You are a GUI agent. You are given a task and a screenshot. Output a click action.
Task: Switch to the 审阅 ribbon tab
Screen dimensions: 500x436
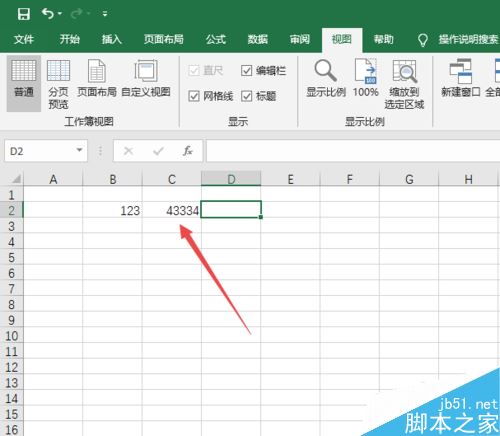(x=300, y=39)
